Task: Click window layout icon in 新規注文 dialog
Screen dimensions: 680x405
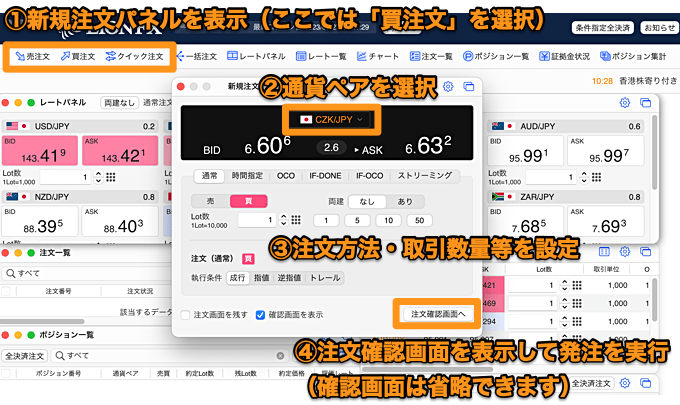Action: tap(468, 86)
